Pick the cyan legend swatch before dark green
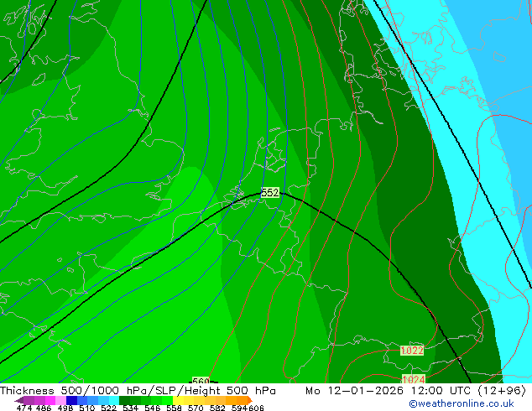532x411 pixels. point(114,400)
